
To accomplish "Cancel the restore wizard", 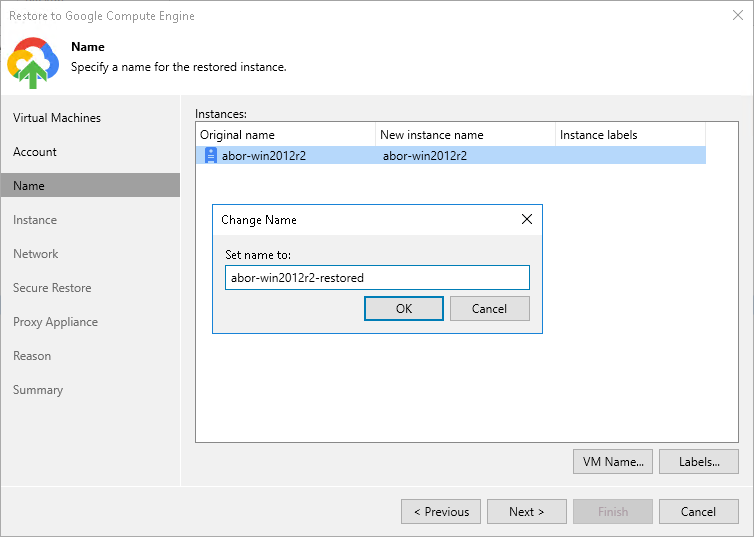I will coord(698,511).
